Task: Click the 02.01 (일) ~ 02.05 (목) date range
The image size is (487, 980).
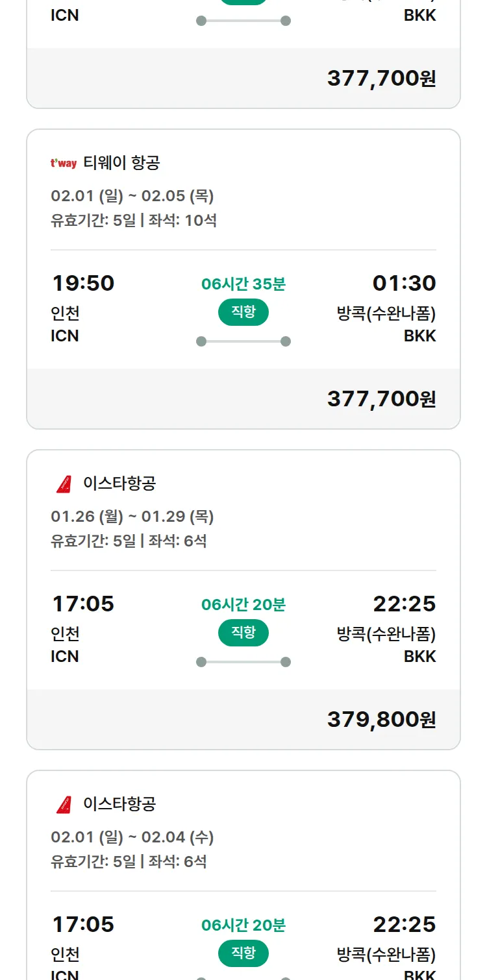Action: [132, 195]
